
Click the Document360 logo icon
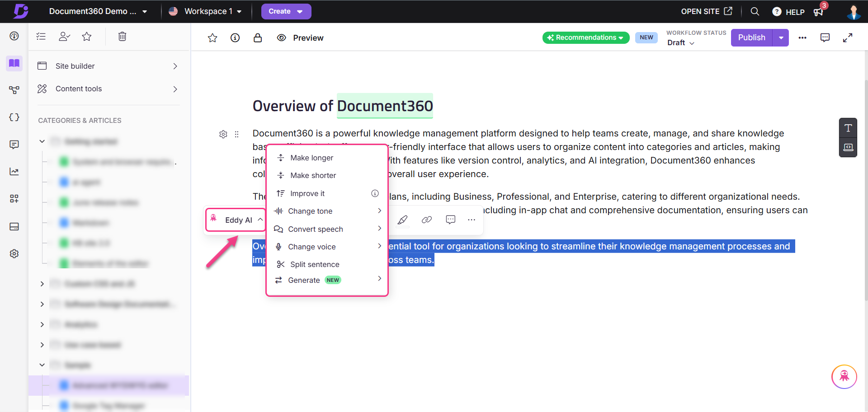(21, 11)
